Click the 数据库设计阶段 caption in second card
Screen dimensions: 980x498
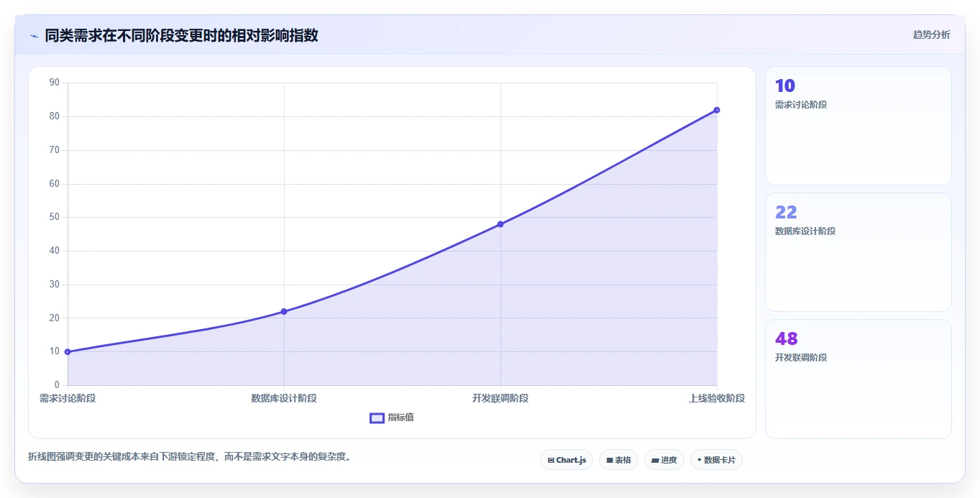click(x=805, y=231)
